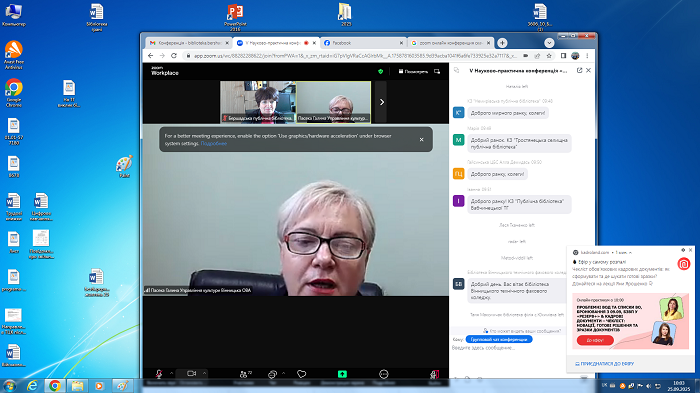The width and height of the screenshot is (700, 393).
Task: Open a new Chrome tab
Action: [502, 43]
